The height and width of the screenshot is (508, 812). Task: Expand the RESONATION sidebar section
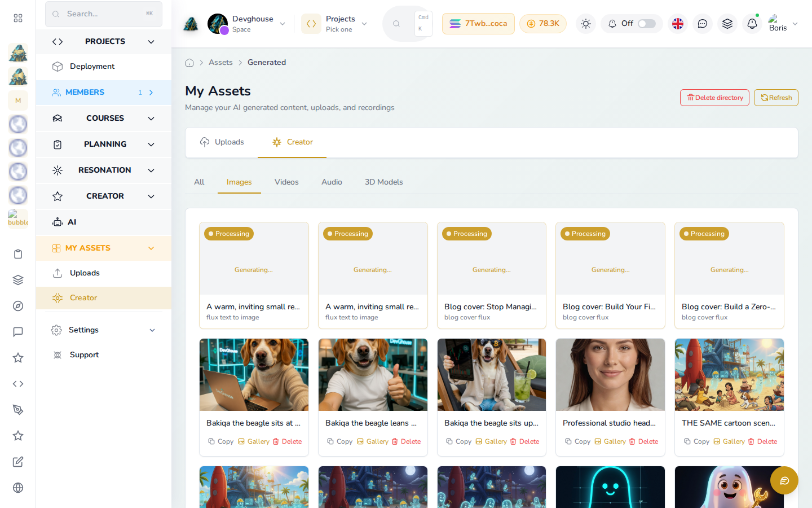point(104,170)
